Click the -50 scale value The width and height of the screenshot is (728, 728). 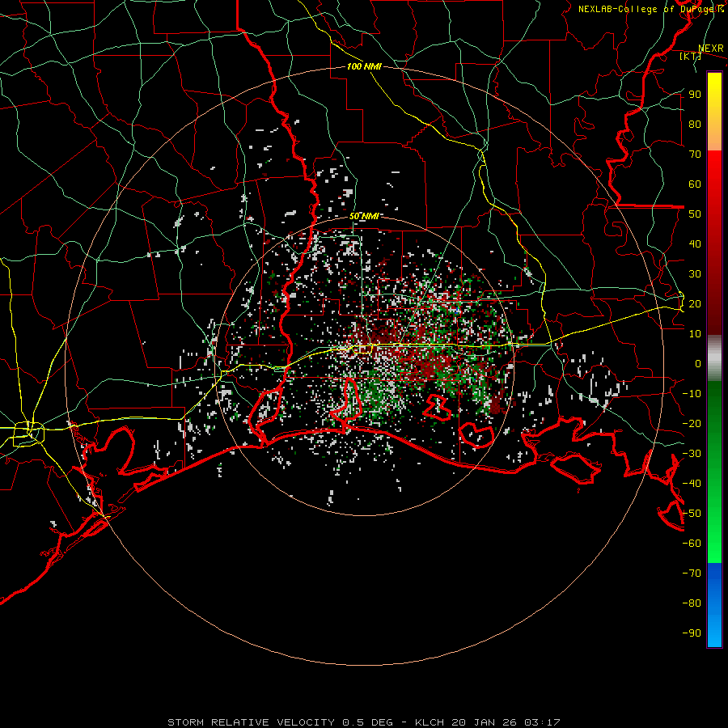pyautogui.click(x=692, y=514)
